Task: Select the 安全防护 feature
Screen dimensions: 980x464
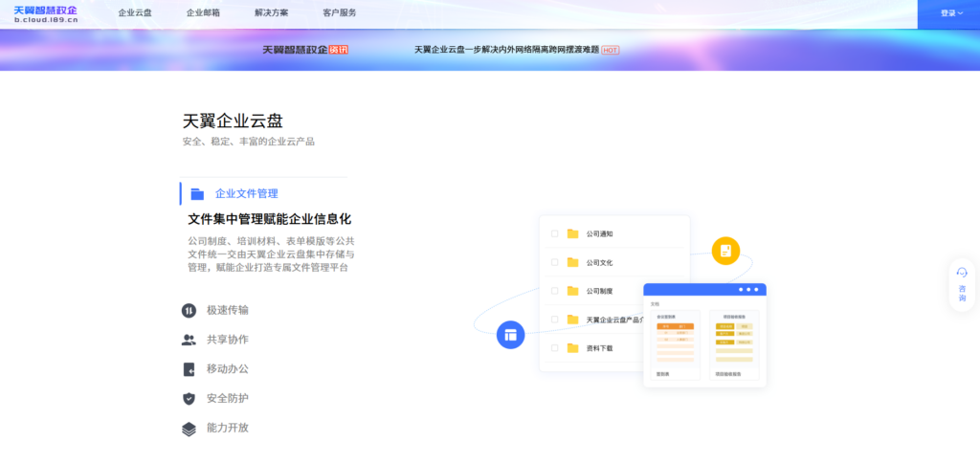Action: pyautogui.click(x=228, y=398)
